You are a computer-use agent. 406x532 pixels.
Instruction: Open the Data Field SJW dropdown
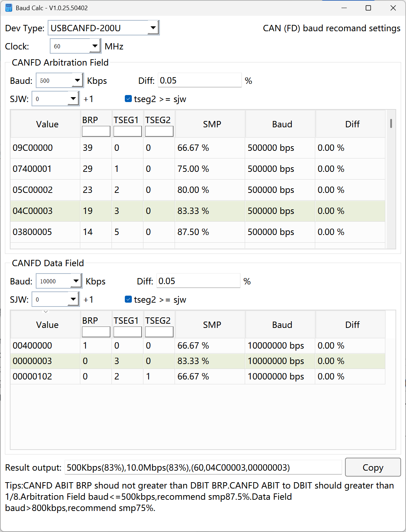click(x=55, y=299)
